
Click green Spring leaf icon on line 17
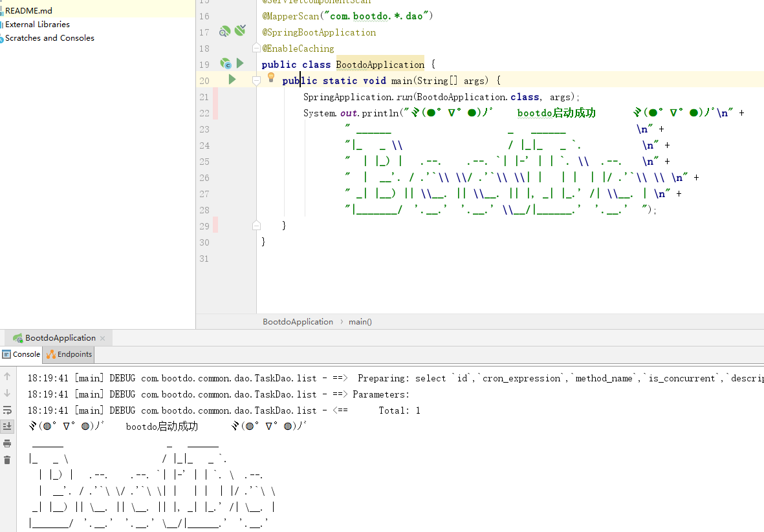pos(240,30)
